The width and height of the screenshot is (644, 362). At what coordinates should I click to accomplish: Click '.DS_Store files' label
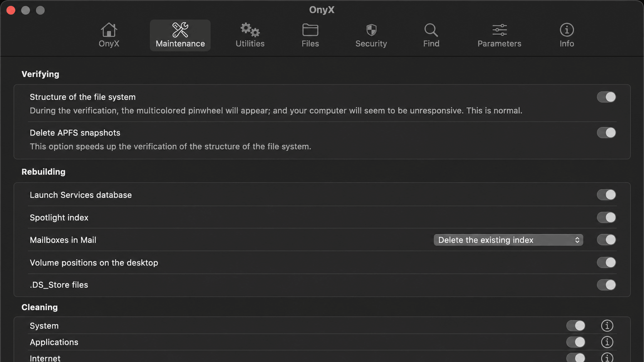pos(59,285)
